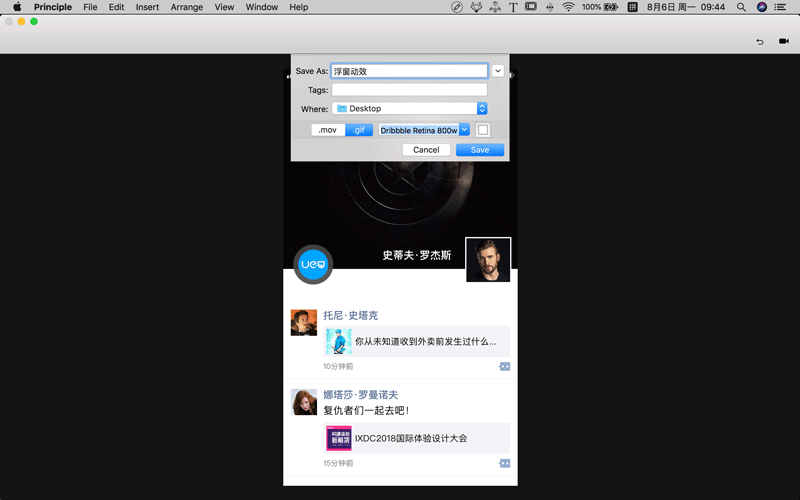
Task: Cancel the export dialog
Action: tap(426, 150)
